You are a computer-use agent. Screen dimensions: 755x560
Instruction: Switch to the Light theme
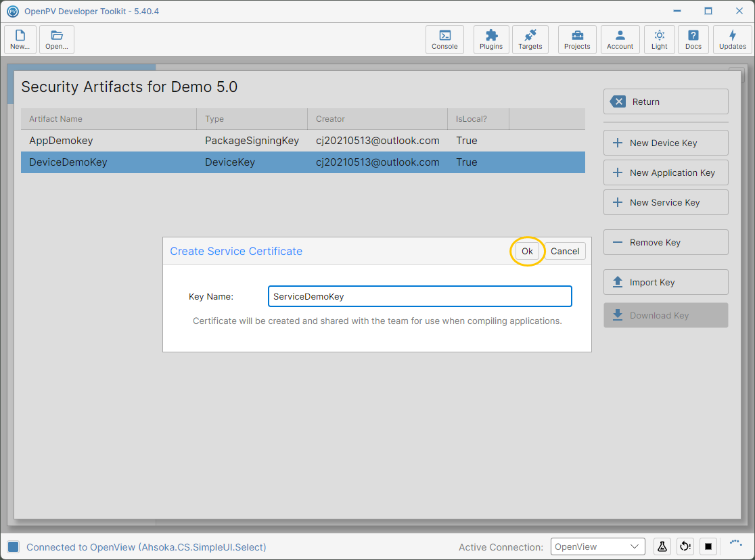[659, 39]
